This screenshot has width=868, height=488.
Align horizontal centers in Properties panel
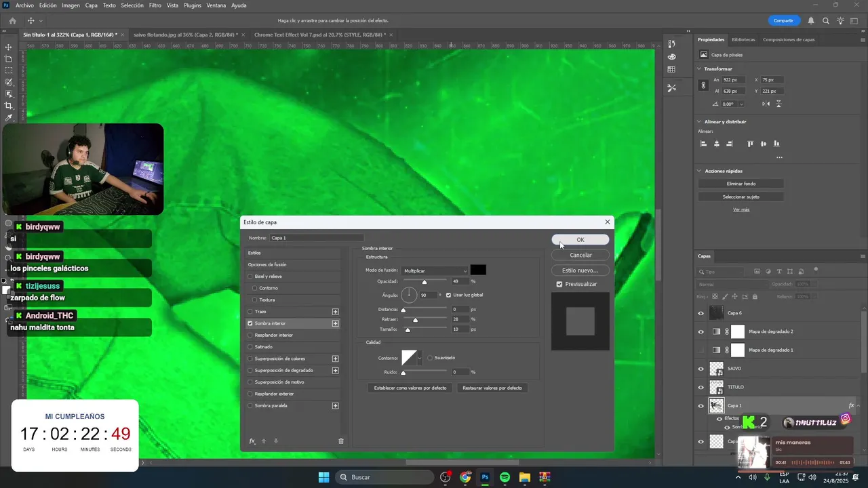pos(717,144)
